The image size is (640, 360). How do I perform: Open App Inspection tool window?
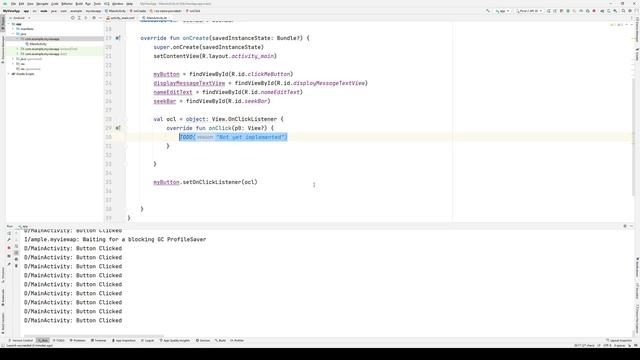click(124, 340)
